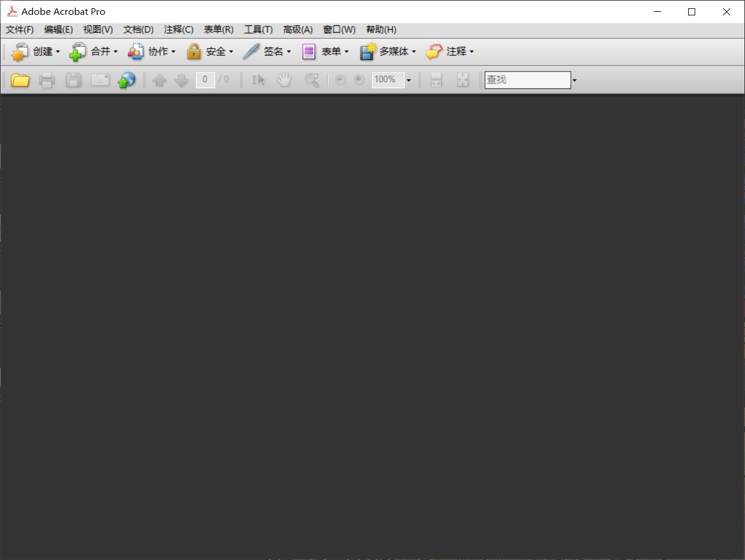Click the 协作 people icon

point(136,52)
